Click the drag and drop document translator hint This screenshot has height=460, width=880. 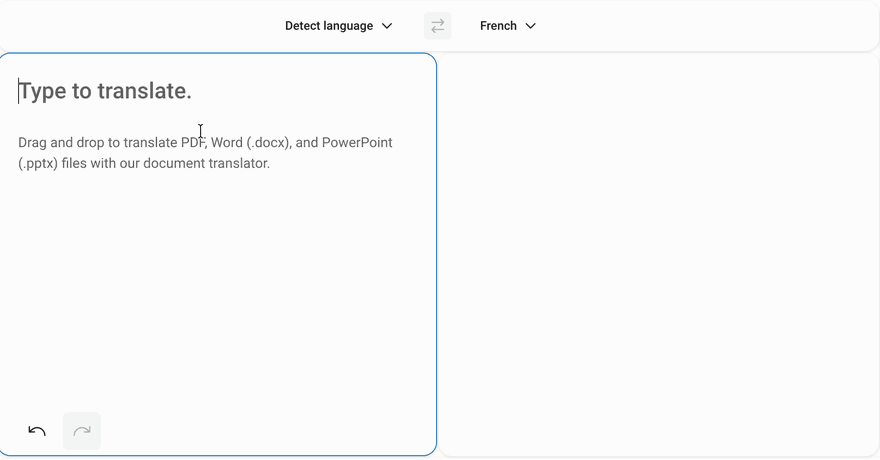[205, 153]
